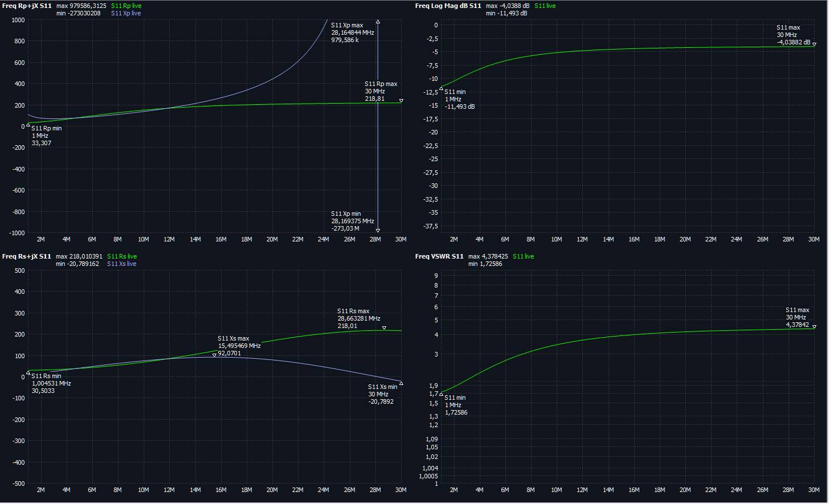This screenshot has width=829, height=504.
Task: Open the Freq Log Mag dB S11 title
Action: click(x=448, y=6)
